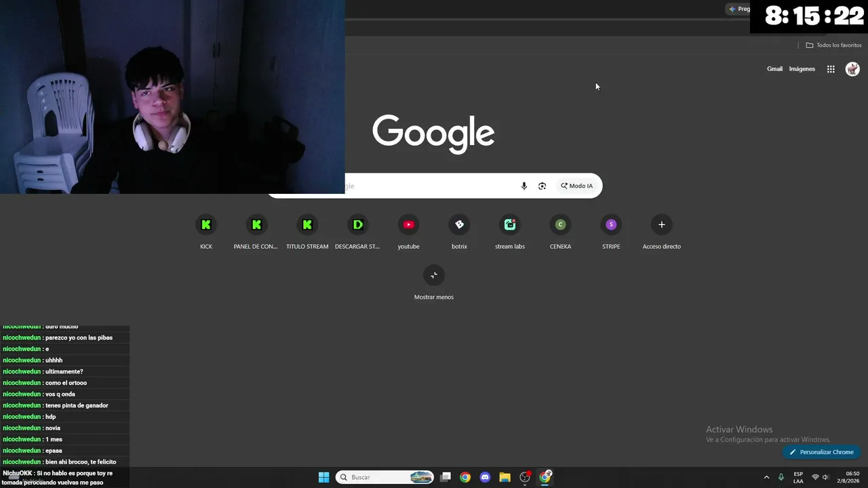Open the speaker volume tray icon
868x488 pixels.
click(825, 477)
